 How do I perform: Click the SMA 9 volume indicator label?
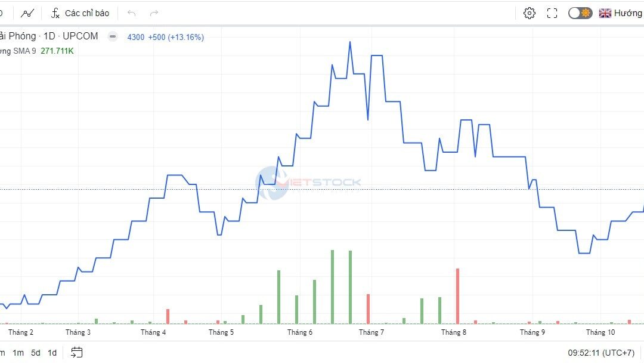pyautogui.click(x=18, y=51)
